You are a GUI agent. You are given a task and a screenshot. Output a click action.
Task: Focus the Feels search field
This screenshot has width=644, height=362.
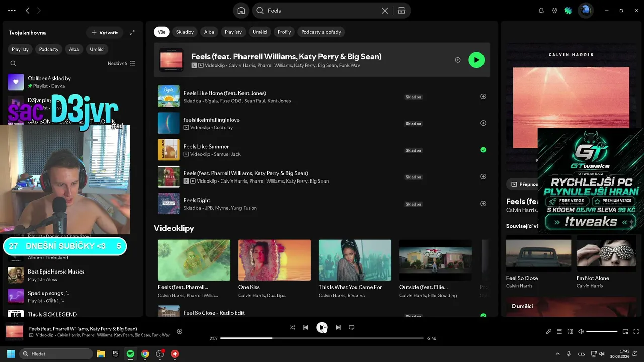[322, 11]
